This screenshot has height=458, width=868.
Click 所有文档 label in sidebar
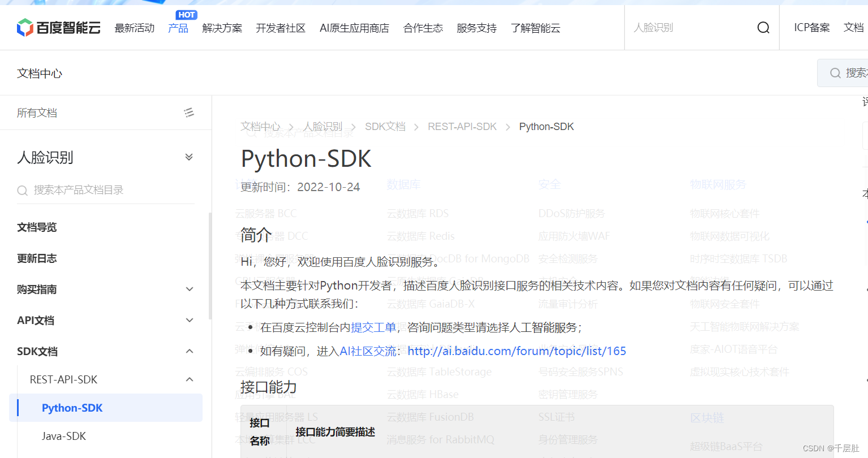37,113
